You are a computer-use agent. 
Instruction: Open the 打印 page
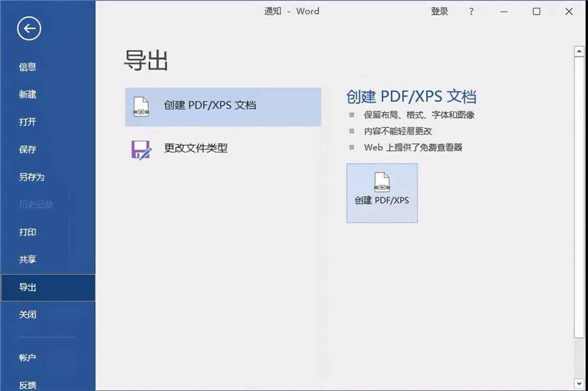pos(27,232)
